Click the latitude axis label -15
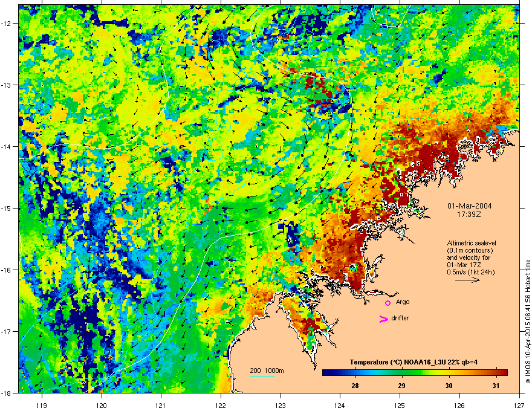This screenshot has width=532, height=411. tap(7, 208)
